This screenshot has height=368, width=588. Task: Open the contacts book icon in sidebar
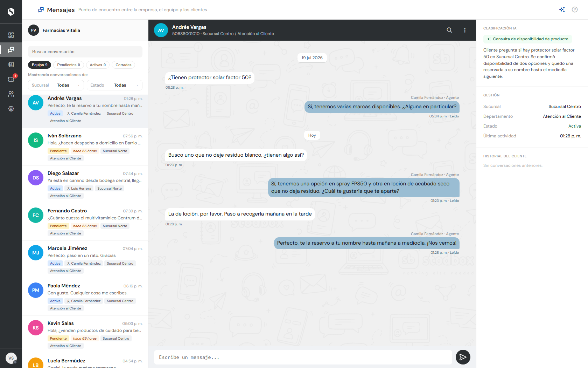click(x=11, y=64)
